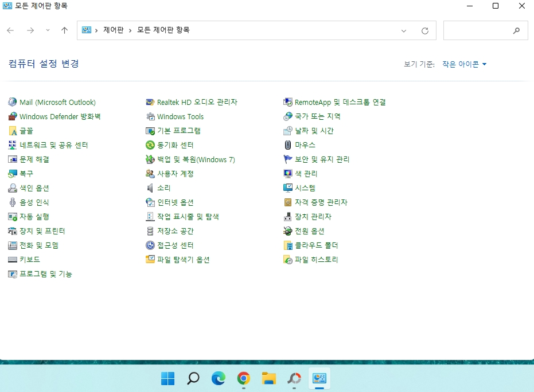Open the 음성 인식 microphone icon
Screen dimensions: 534x392
pyautogui.click(x=12, y=202)
